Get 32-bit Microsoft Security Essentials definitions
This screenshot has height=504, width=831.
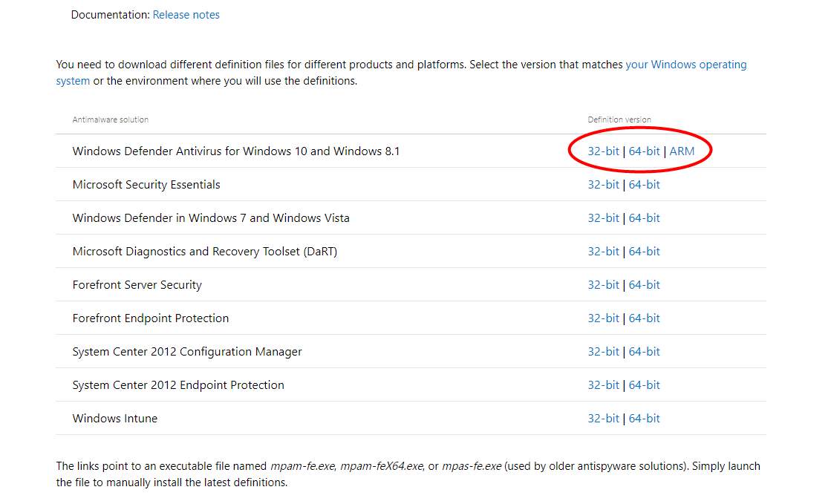(603, 185)
